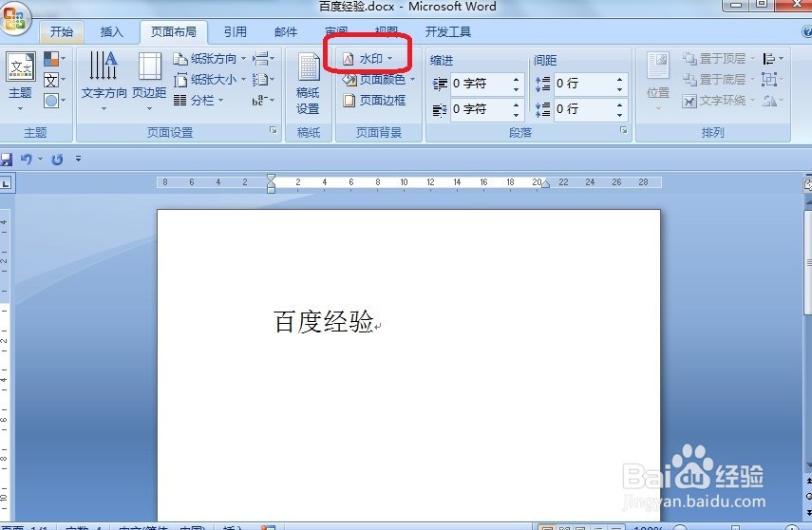The height and width of the screenshot is (530, 812).
Task: Click the 稿纸设置 button
Action: tap(308, 83)
